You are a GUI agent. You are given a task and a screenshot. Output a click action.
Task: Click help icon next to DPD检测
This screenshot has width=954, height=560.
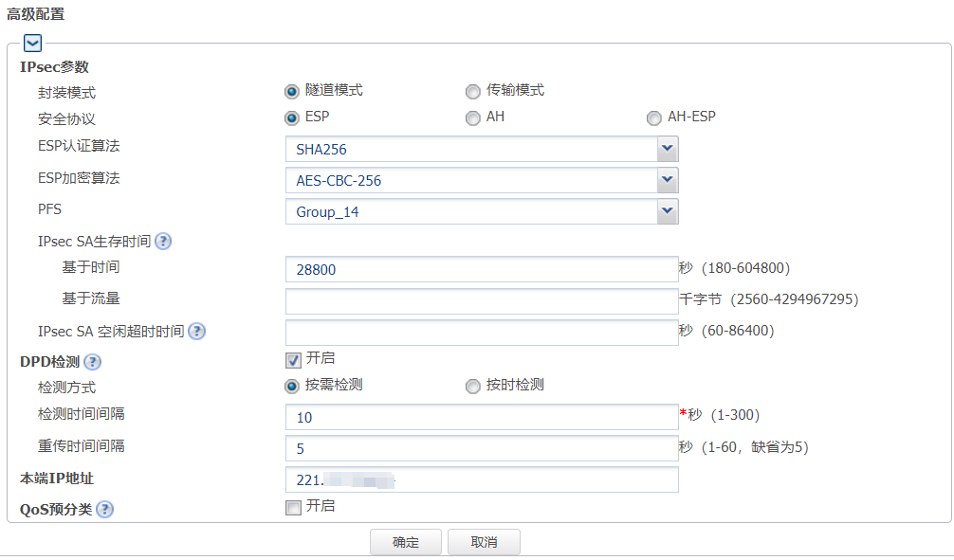(x=92, y=362)
